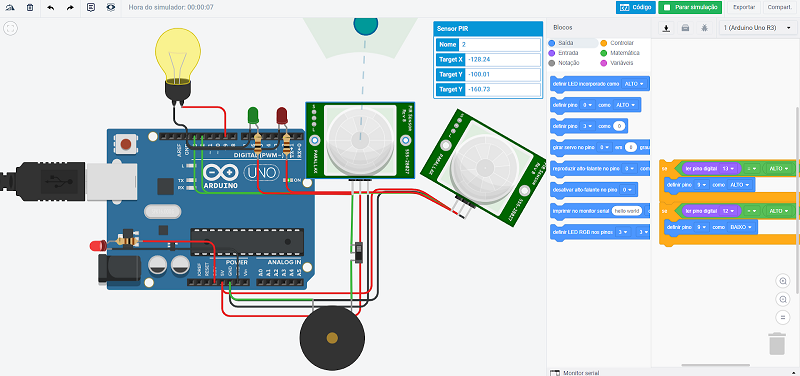Click the vertical scrollbar of blocks workspace
800x376 pixels.
pyautogui.click(x=797, y=200)
